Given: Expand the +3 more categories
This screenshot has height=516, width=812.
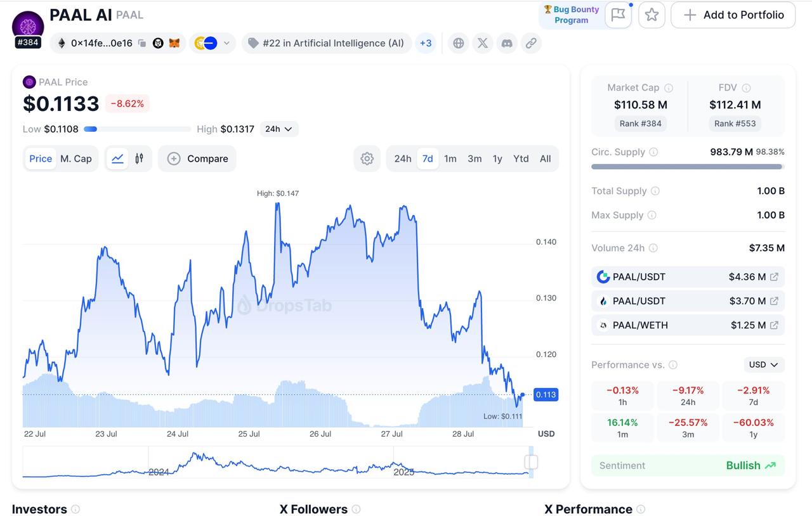Looking at the screenshot, I should (x=426, y=43).
